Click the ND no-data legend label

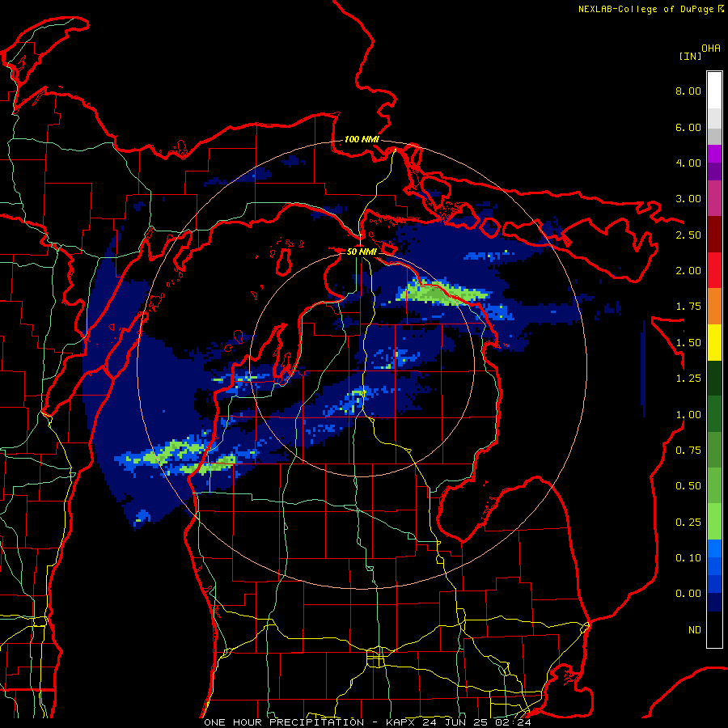pyautogui.click(x=695, y=630)
